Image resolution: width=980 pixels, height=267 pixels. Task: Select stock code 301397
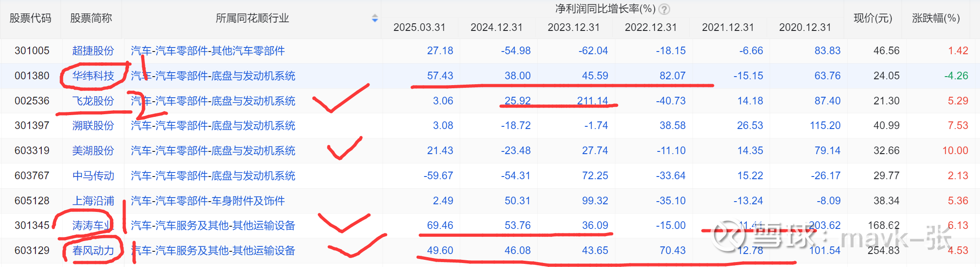click(32, 125)
